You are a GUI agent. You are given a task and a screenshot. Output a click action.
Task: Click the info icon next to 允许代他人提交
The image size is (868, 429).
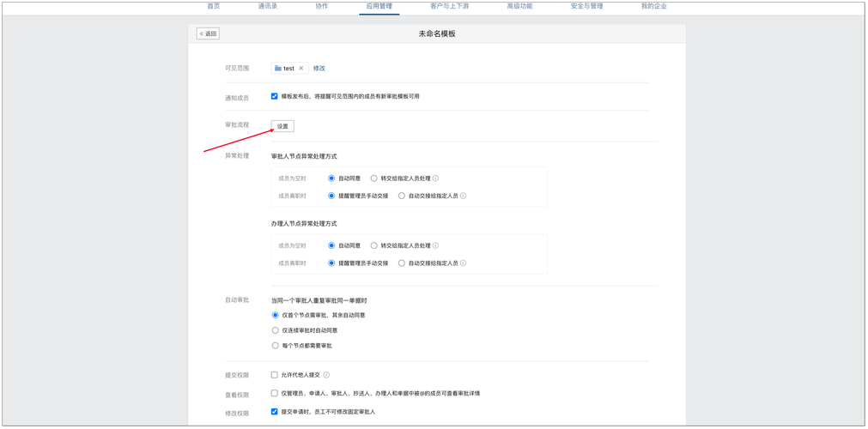(326, 375)
